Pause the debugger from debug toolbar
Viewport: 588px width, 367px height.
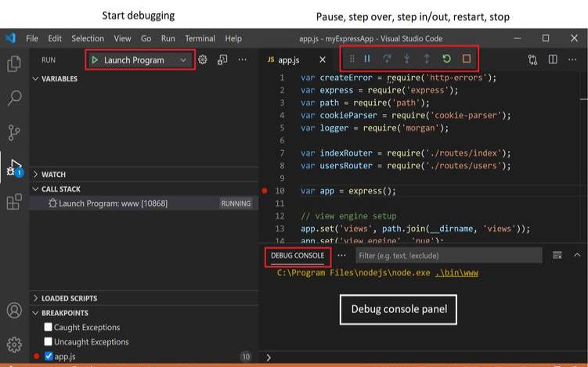(366, 59)
